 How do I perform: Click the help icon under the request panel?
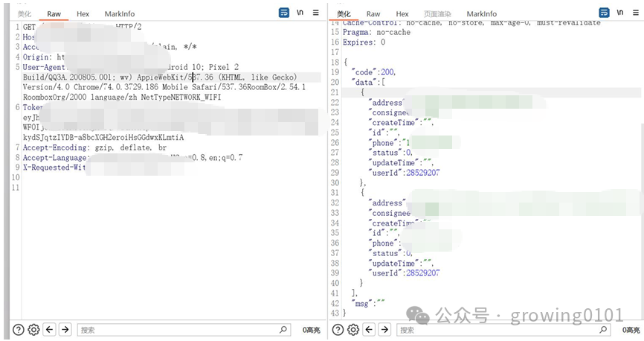point(19,330)
